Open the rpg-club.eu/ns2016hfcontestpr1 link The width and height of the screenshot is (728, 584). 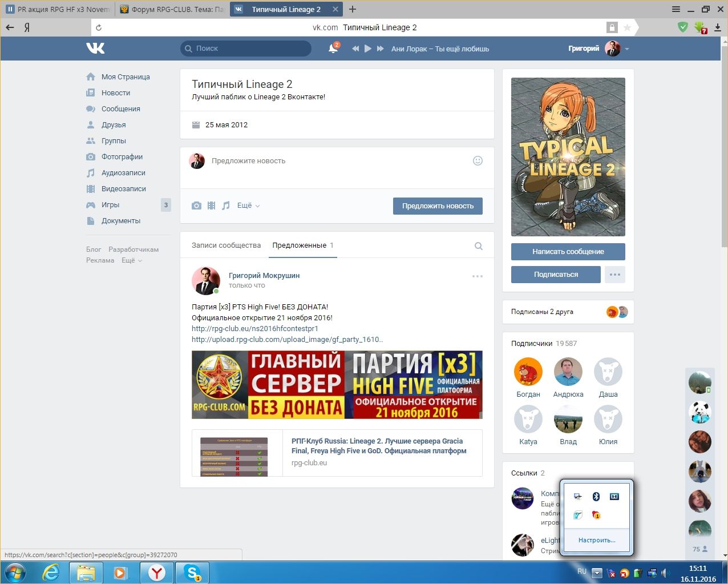click(x=255, y=329)
